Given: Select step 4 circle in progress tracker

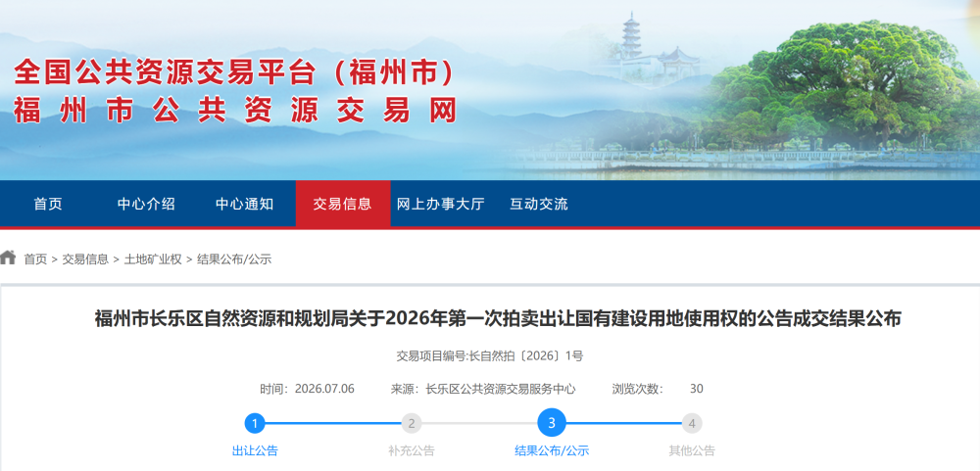Looking at the screenshot, I should coord(692,424).
